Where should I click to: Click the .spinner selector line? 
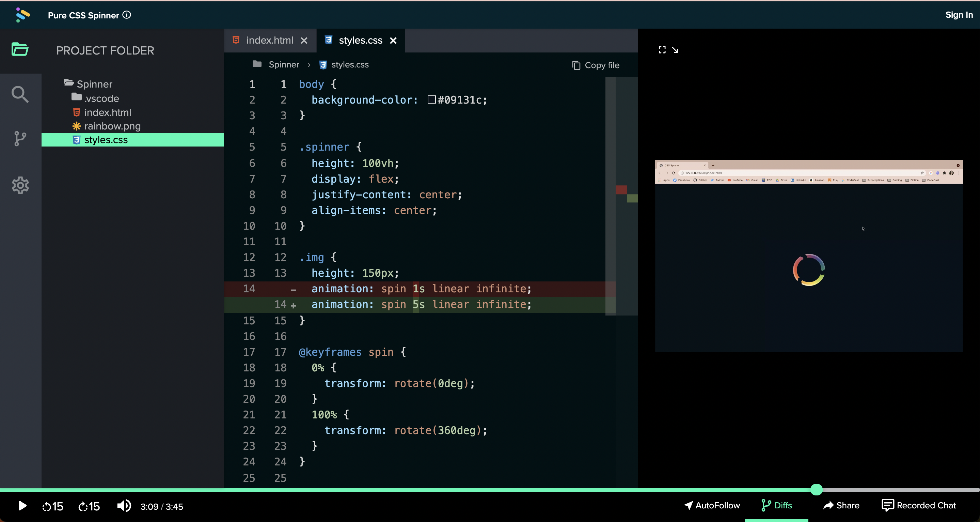pos(330,147)
